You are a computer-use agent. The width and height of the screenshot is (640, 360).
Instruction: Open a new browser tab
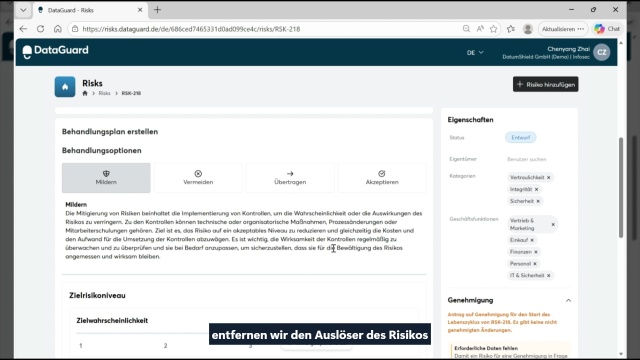point(157,10)
